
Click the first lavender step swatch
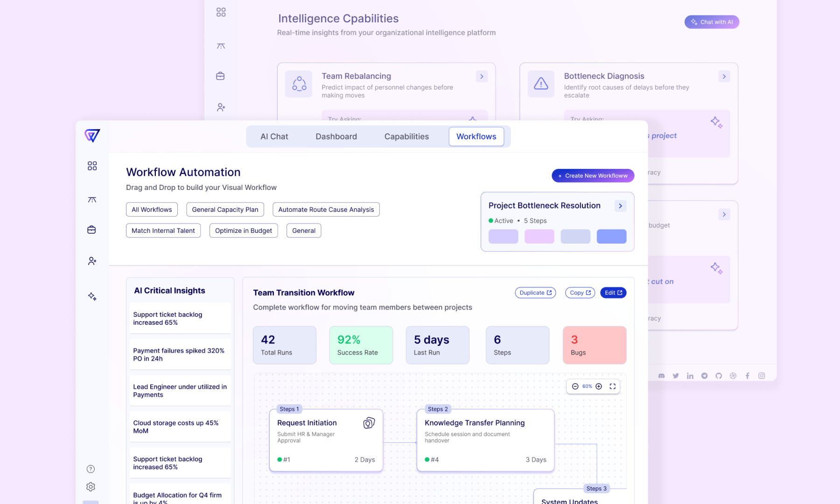503,236
